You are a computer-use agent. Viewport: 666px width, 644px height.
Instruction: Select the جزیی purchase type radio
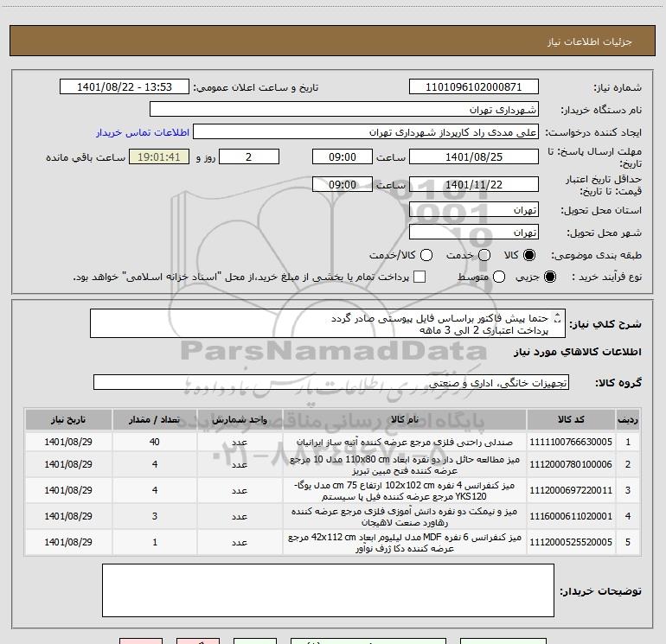(550, 277)
